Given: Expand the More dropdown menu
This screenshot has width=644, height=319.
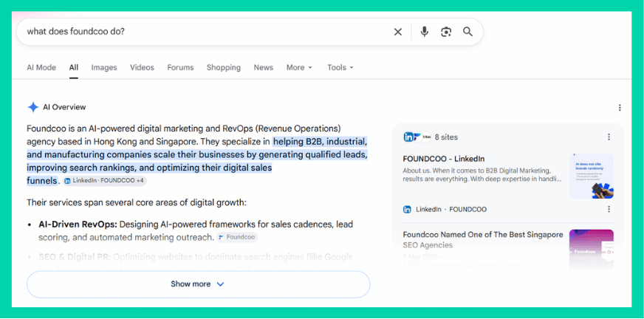Looking at the screenshot, I should [299, 67].
